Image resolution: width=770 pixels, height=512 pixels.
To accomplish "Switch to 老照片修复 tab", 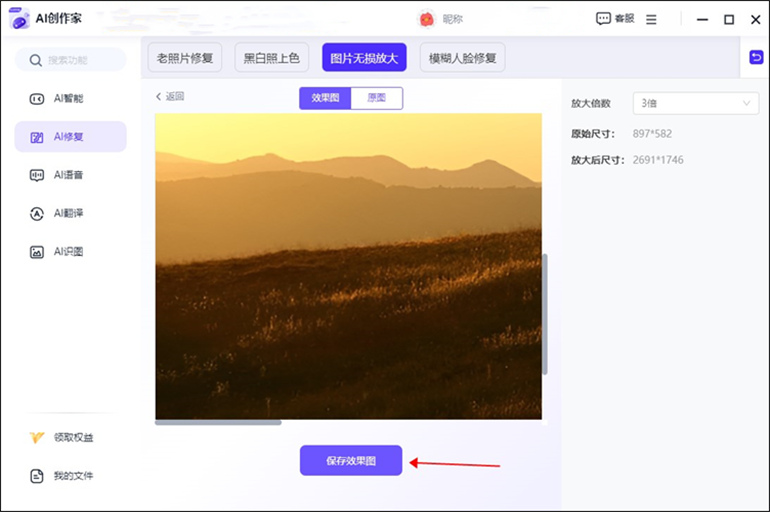I will [185, 58].
